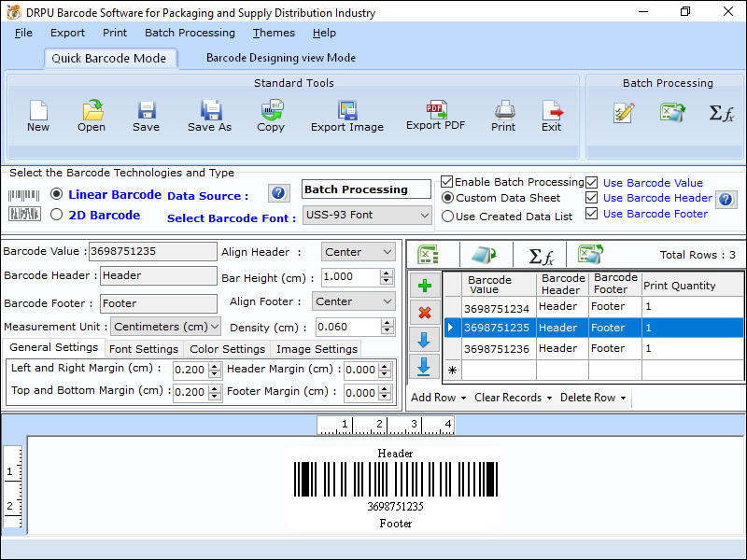Click the red X delete row icon
747x560 pixels.
point(424,313)
